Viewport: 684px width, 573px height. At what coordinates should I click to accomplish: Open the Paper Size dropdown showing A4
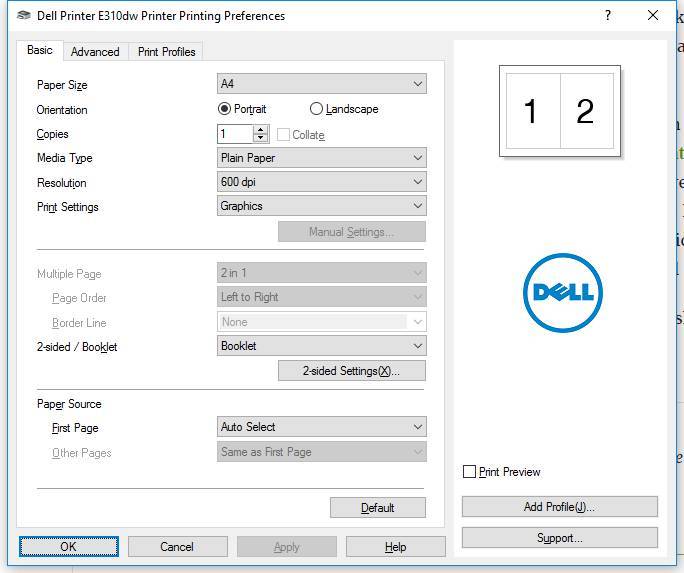click(321, 84)
